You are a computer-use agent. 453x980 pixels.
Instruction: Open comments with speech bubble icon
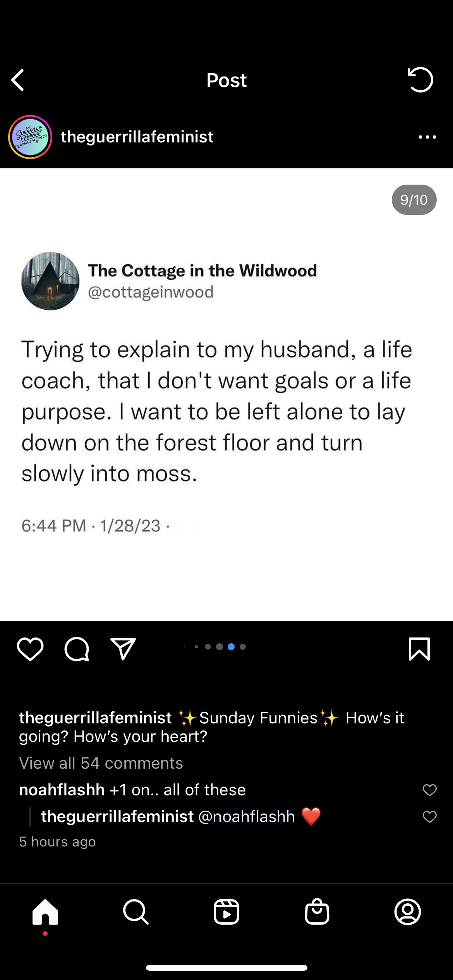77,649
